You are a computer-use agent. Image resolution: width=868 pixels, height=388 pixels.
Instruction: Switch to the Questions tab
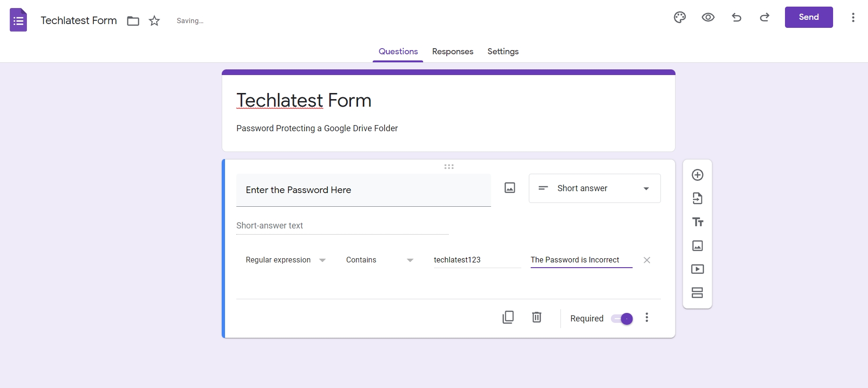click(x=398, y=51)
